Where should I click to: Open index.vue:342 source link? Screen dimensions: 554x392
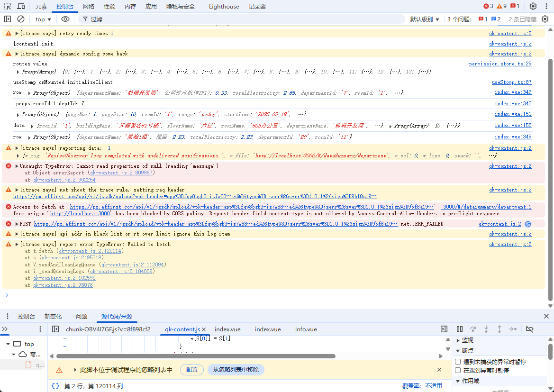point(513,103)
